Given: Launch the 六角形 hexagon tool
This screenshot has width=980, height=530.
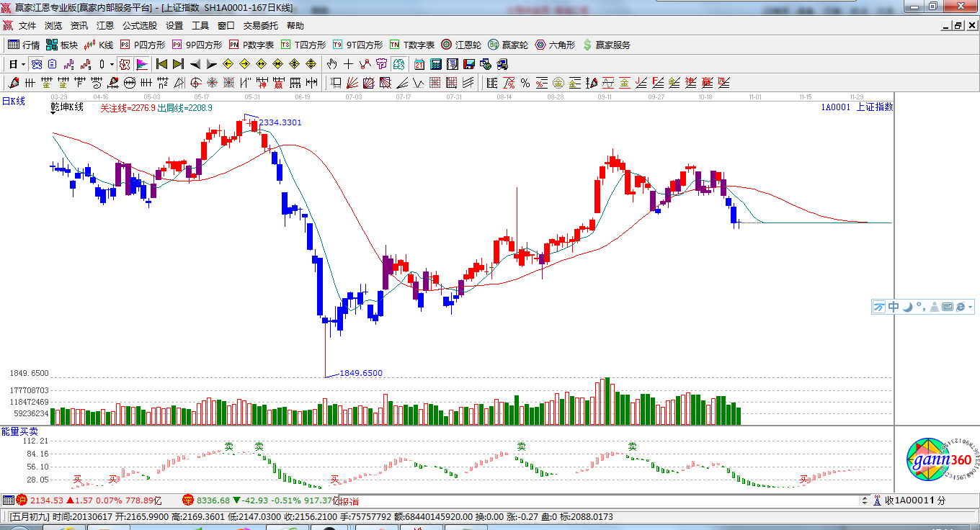Looking at the screenshot, I should coord(554,45).
